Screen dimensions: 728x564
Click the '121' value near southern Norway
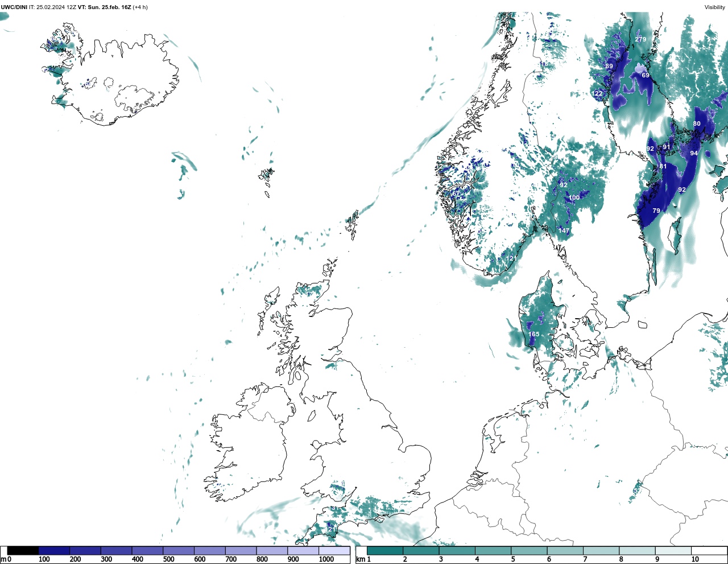tap(512, 258)
